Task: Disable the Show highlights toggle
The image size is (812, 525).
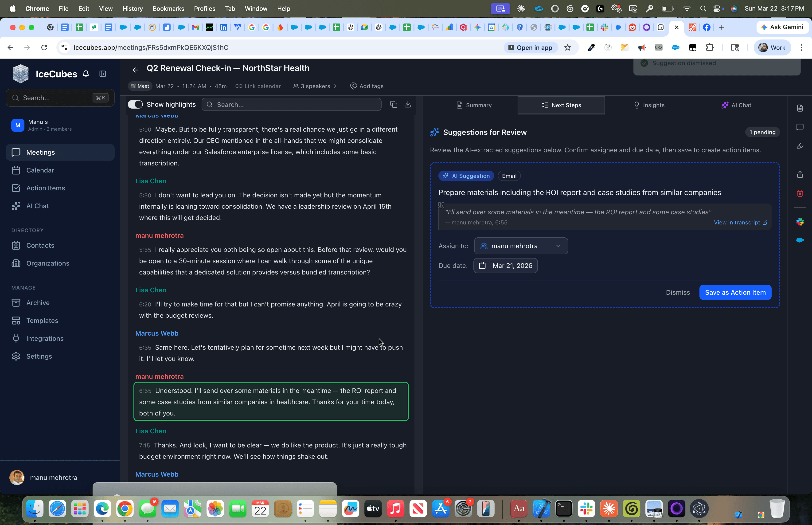Action: (135, 104)
